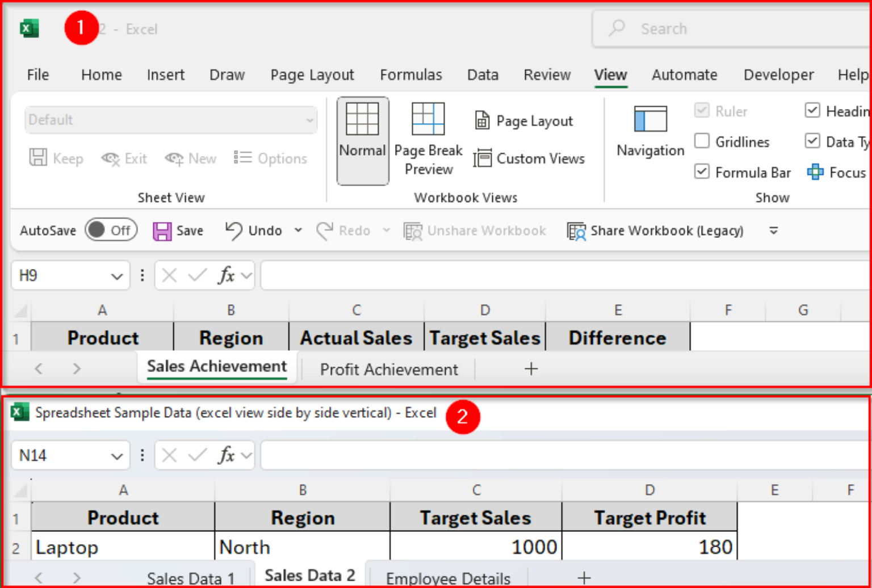Create a new sheet view with New
This screenshot has height=588, width=872.
tap(190, 158)
